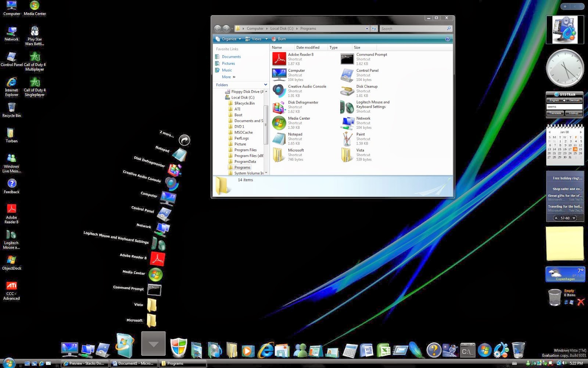
Task: Open Microsoft Excel from the dock
Action: coord(383,350)
